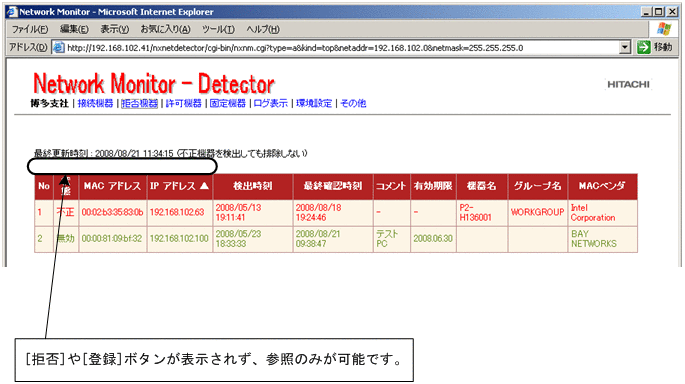Open the ツール(T) menu
Viewport: 685px width, 384px height.
pyautogui.click(x=218, y=29)
